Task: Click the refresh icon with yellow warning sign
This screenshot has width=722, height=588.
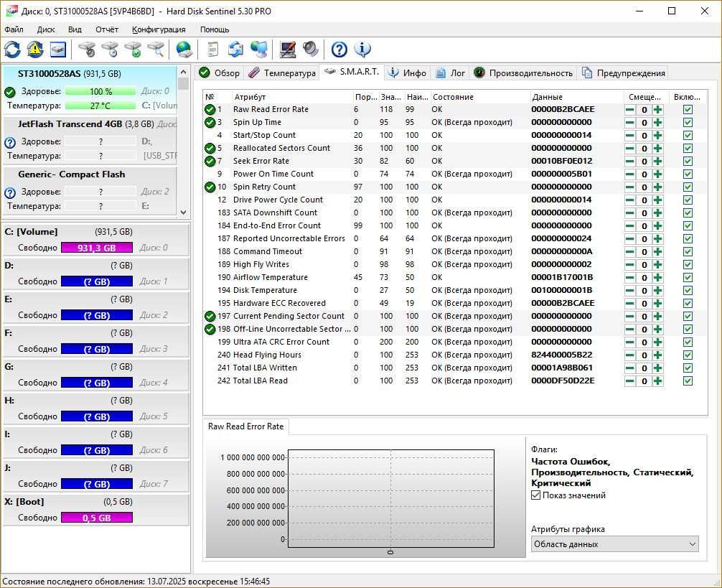Action: 35,50
